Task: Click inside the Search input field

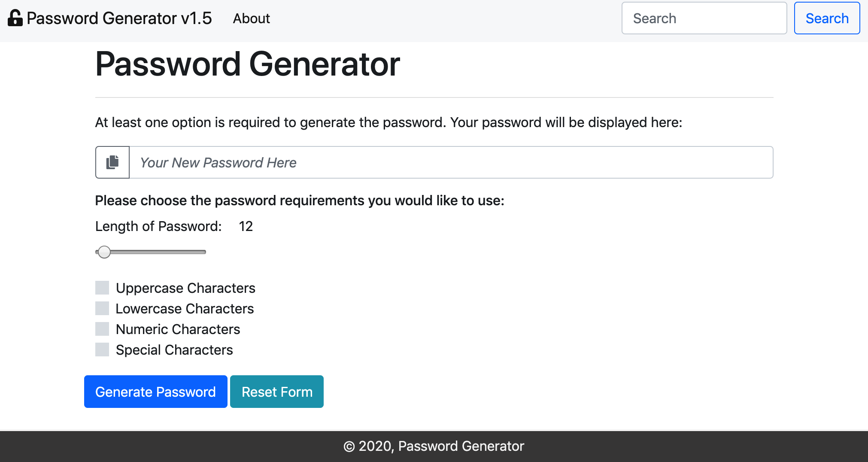Action: click(704, 18)
